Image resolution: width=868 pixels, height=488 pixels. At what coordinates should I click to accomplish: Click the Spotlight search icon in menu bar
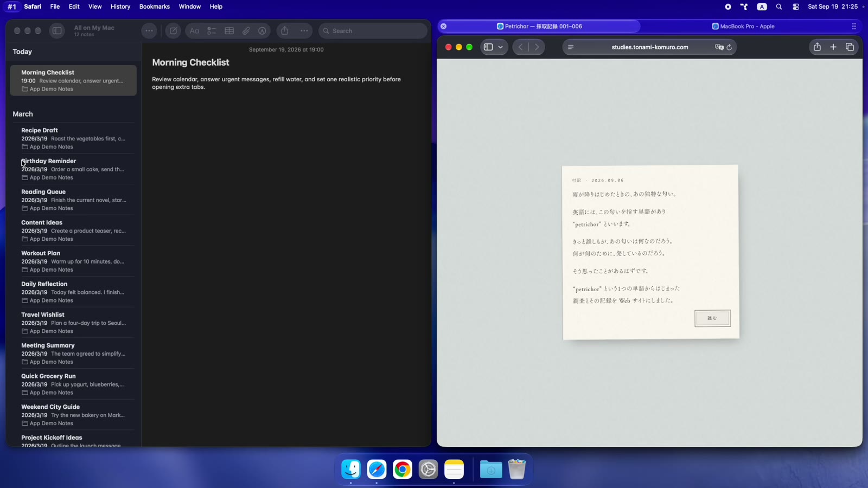(779, 7)
